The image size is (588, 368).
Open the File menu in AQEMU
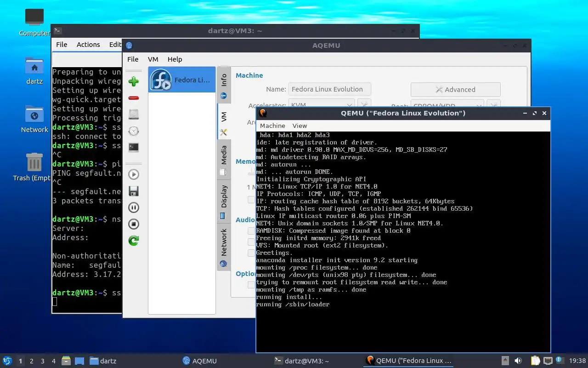pyautogui.click(x=133, y=59)
